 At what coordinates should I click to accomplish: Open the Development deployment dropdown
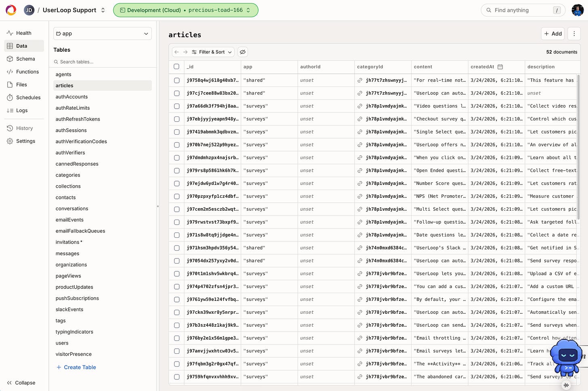click(x=185, y=10)
